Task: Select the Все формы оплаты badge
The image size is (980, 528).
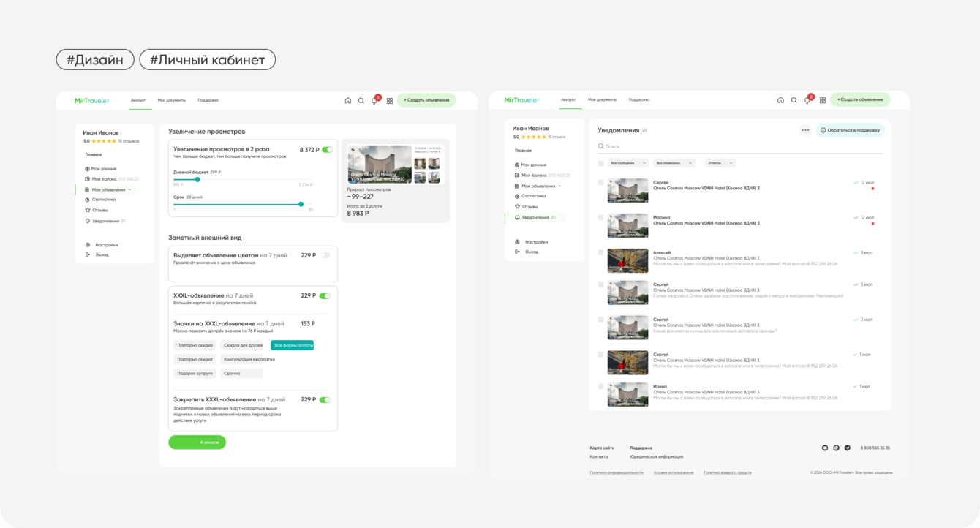Action: [x=293, y=345]
